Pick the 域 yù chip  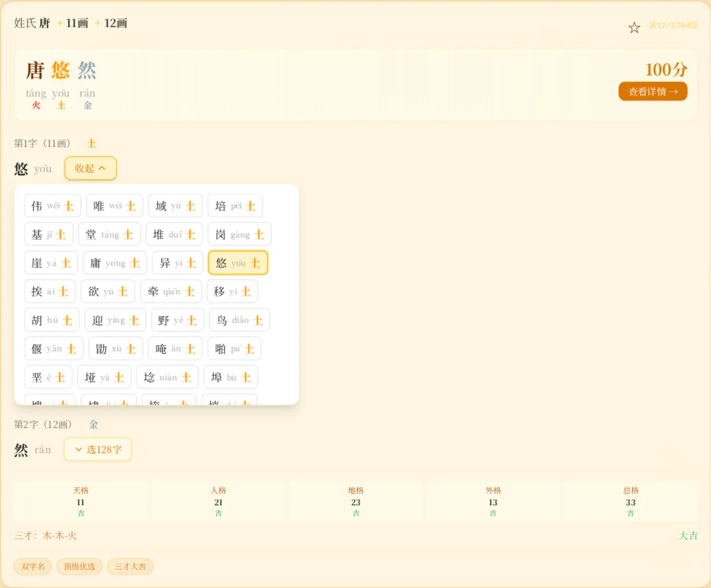point(175,206)
